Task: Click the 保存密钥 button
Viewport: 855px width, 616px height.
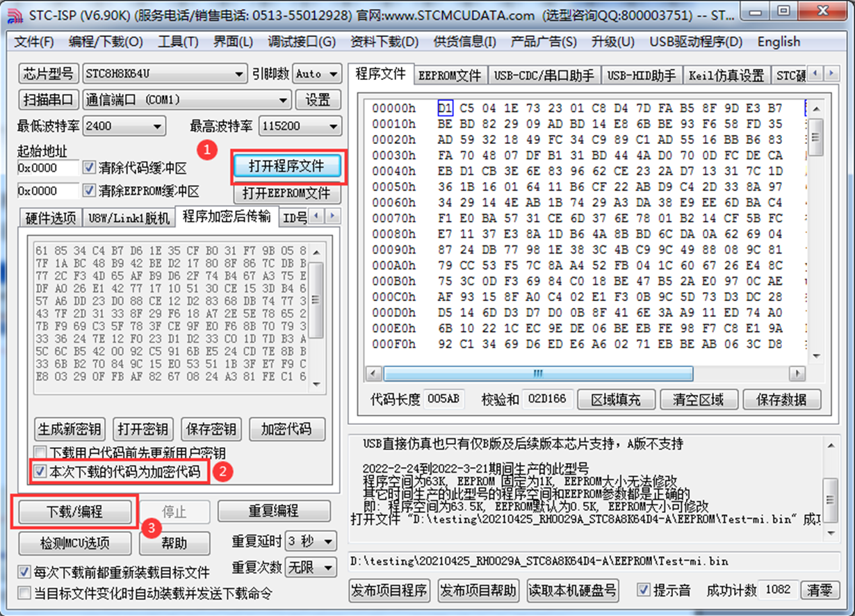Action: (211, 429)
